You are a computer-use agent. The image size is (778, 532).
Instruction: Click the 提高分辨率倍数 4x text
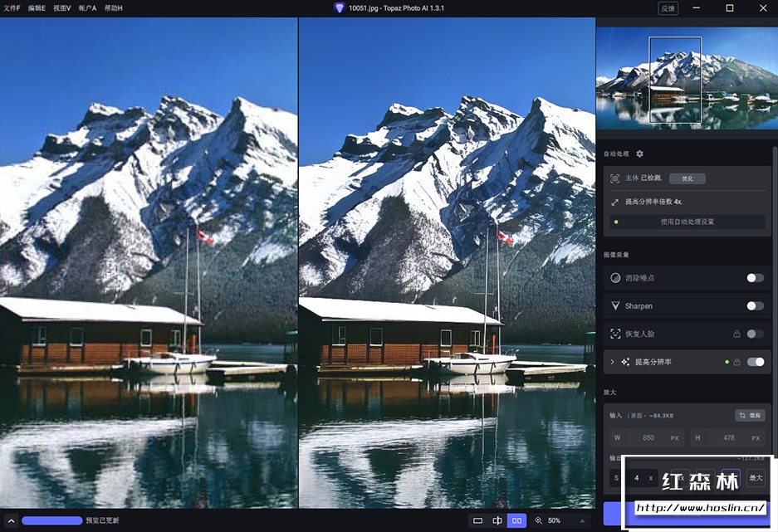coord(653,202)
